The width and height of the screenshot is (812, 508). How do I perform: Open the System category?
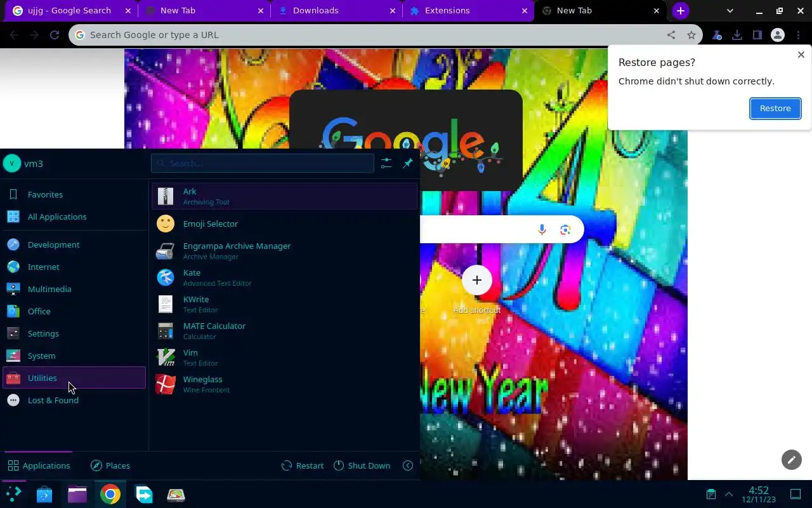pos(74,356)
